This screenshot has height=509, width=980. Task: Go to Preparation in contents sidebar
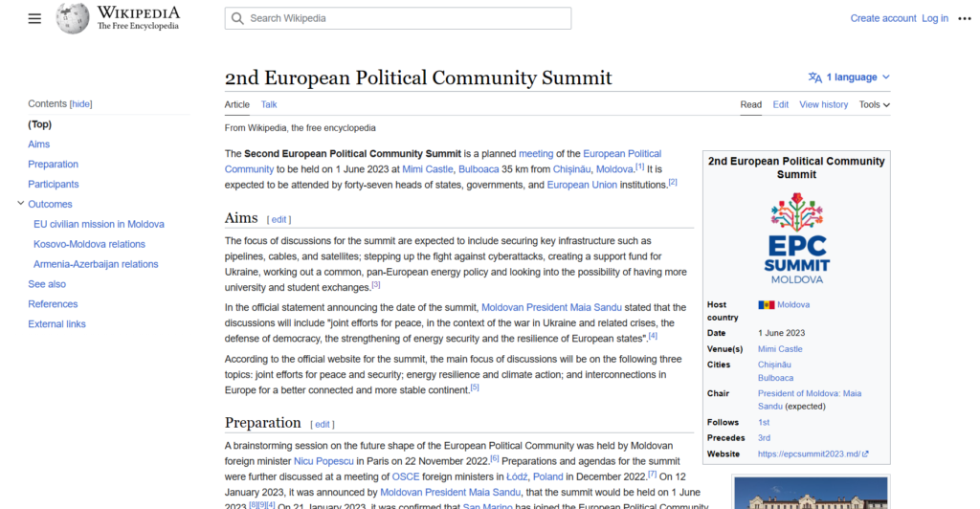click(54, 165)
